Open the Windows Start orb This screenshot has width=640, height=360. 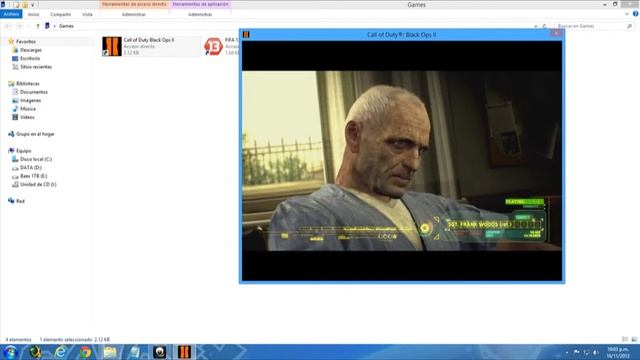click(10, 352)
